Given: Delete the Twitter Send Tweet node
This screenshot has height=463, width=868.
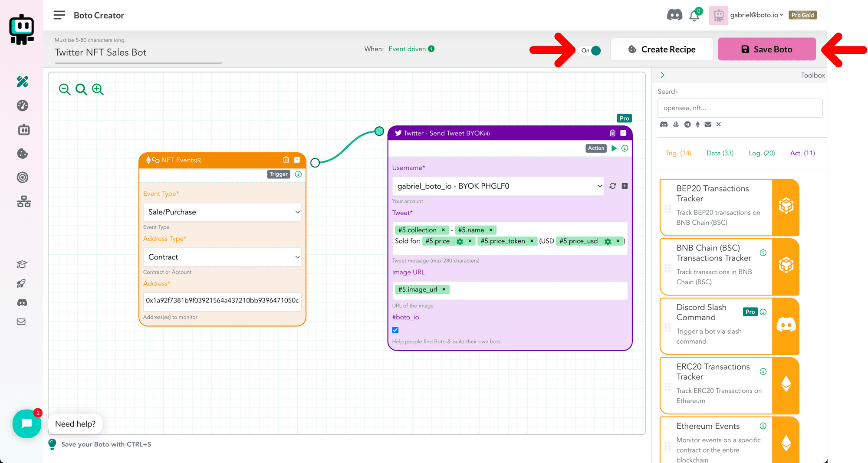Looking at the screenshot, I should click(x=612, y=133).
